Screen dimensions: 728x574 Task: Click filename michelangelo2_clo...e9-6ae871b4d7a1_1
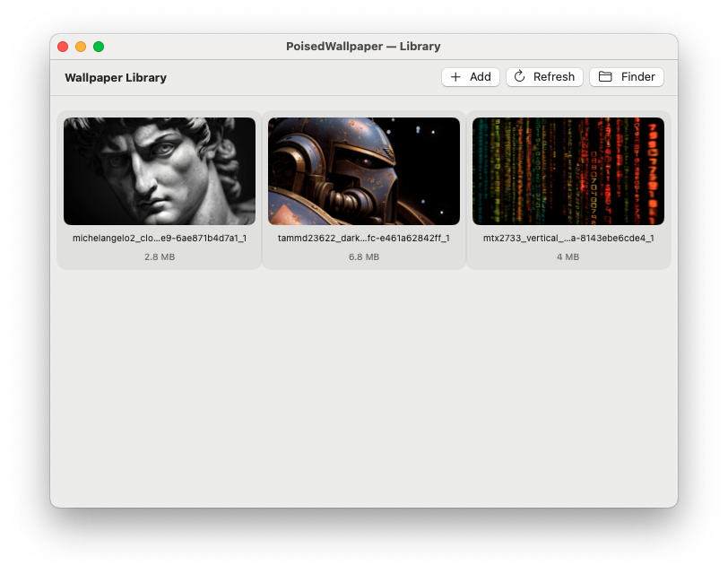pos(160,238)
